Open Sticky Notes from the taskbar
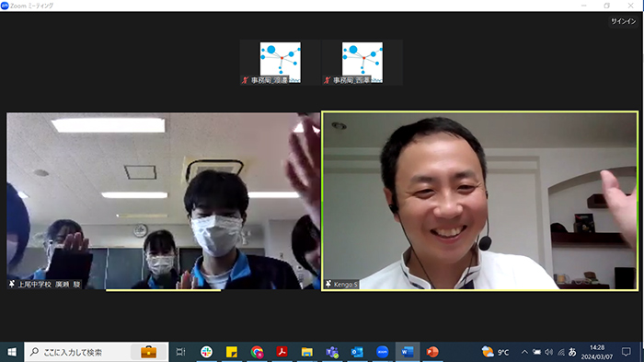 (x=232, y=352)
